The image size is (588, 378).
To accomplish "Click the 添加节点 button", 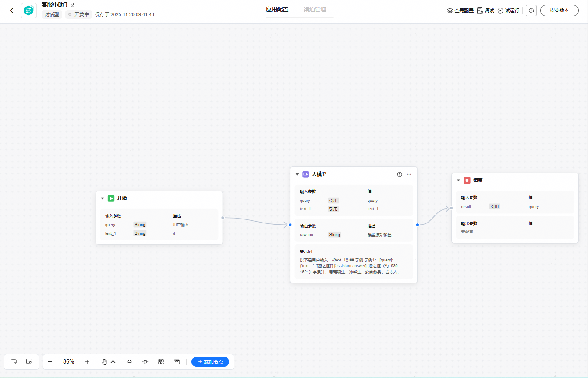I will coord(210,362).
